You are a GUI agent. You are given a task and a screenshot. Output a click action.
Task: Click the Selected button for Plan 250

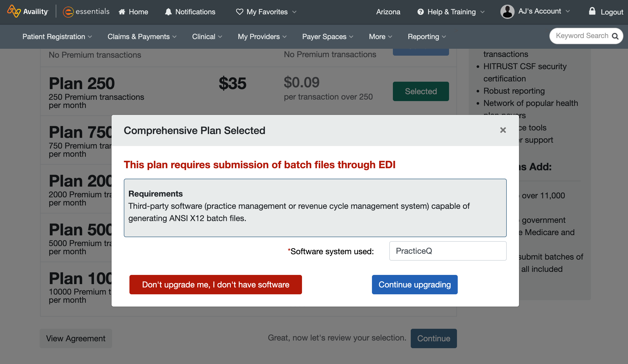[x=421, y=91]
